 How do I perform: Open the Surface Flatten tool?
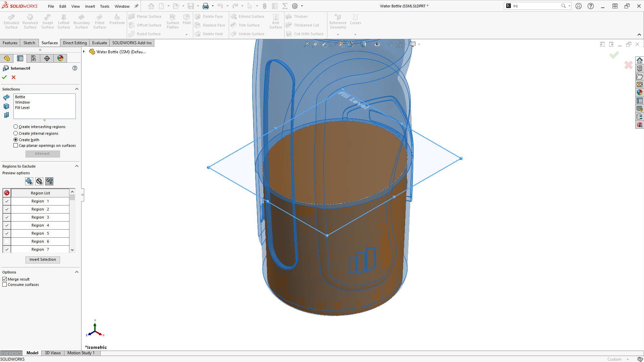pyautogui.click(x=172, y=21)
